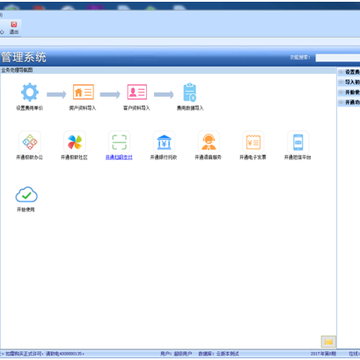This screenshot has width=360, height=360.
Task: Open the colorful diamond 开通极致办公 icon
Action: coord(30,142)
